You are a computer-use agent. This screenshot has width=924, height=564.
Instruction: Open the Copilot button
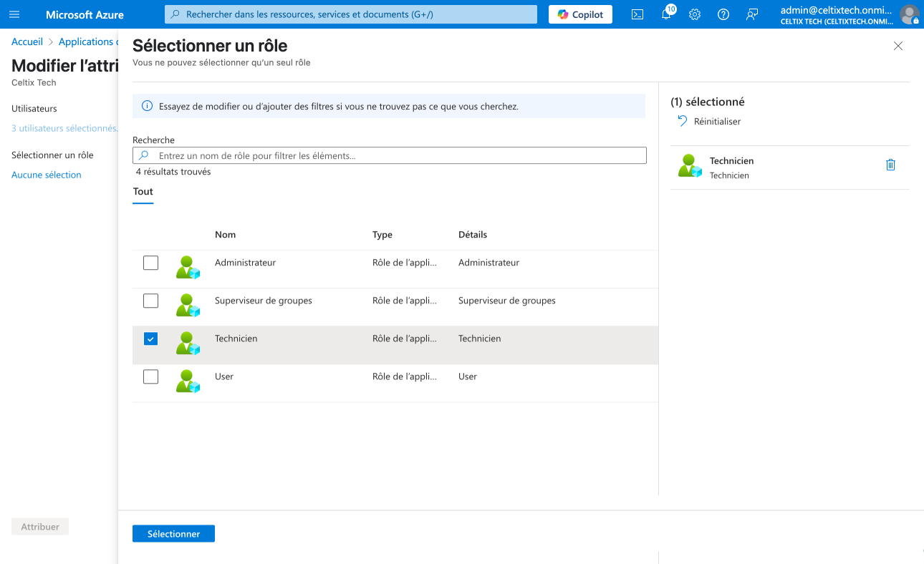click(580, 14)
